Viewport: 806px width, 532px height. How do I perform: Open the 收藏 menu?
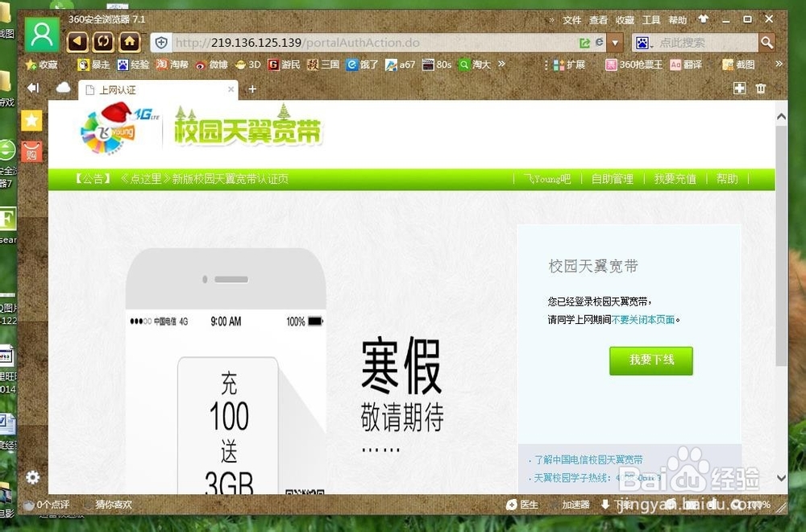pos(625,20)
